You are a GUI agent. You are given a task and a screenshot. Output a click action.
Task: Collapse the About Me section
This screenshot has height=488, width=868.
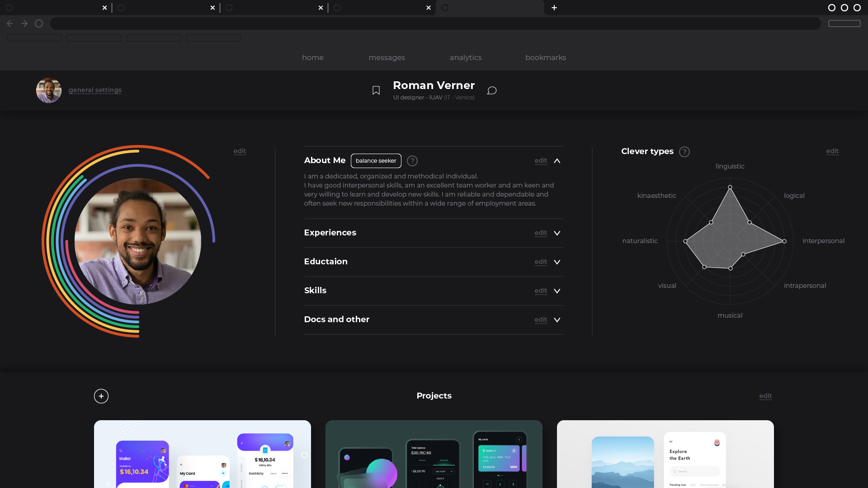tap(557, 161)
